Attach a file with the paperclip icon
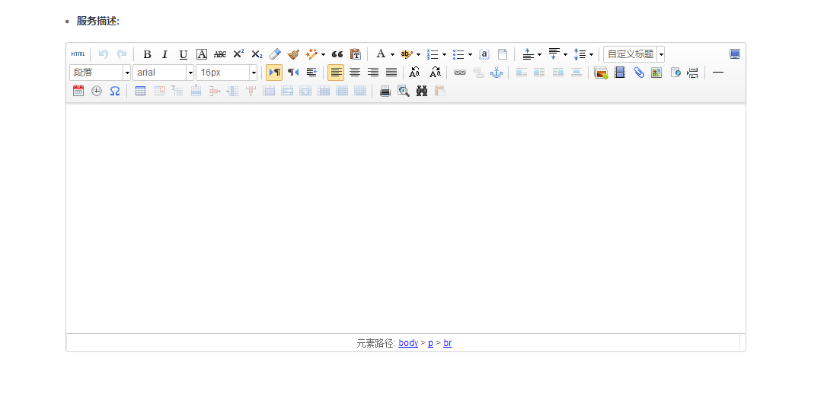This screenshot has height=415, width=824. (638, 72)
